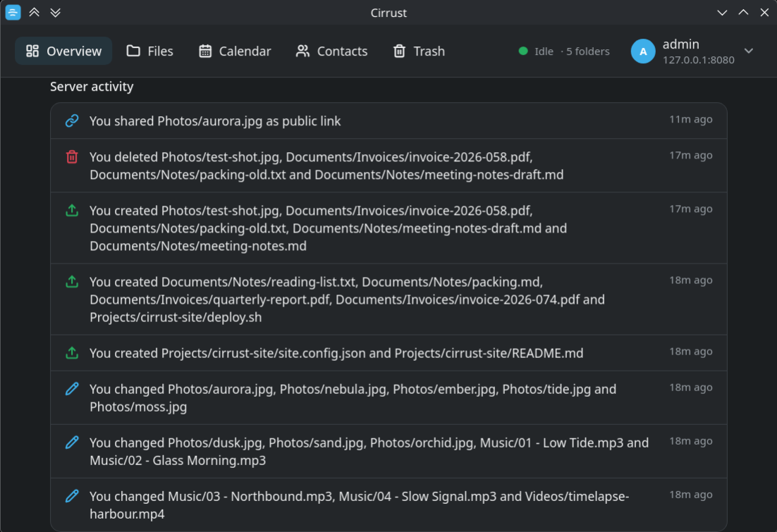Click the double up-arrow title bar icon
Viewport: 777px width, 532px height.
pyautogui.click(x=34, y=13)
